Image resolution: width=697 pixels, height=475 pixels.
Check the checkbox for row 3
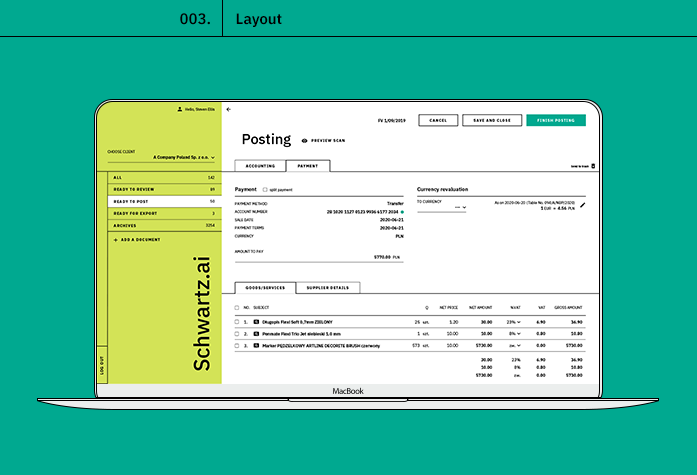[x=237, y=345]
